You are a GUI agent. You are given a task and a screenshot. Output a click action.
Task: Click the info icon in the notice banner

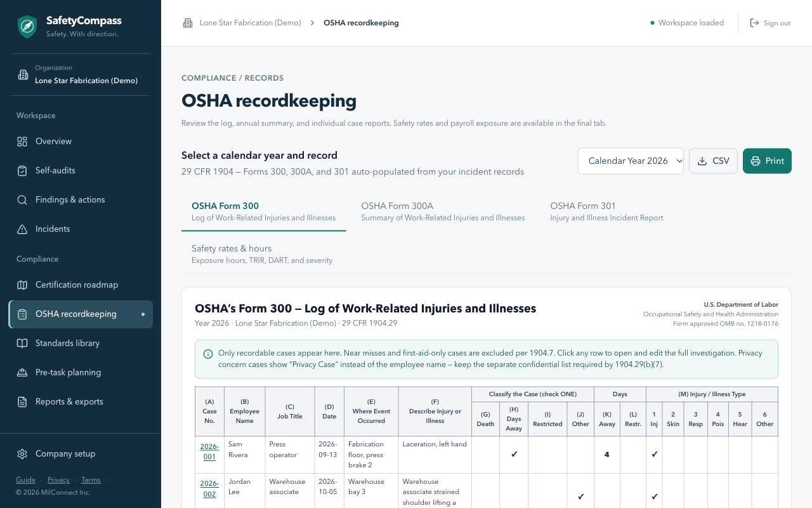(x=208, y=354)
